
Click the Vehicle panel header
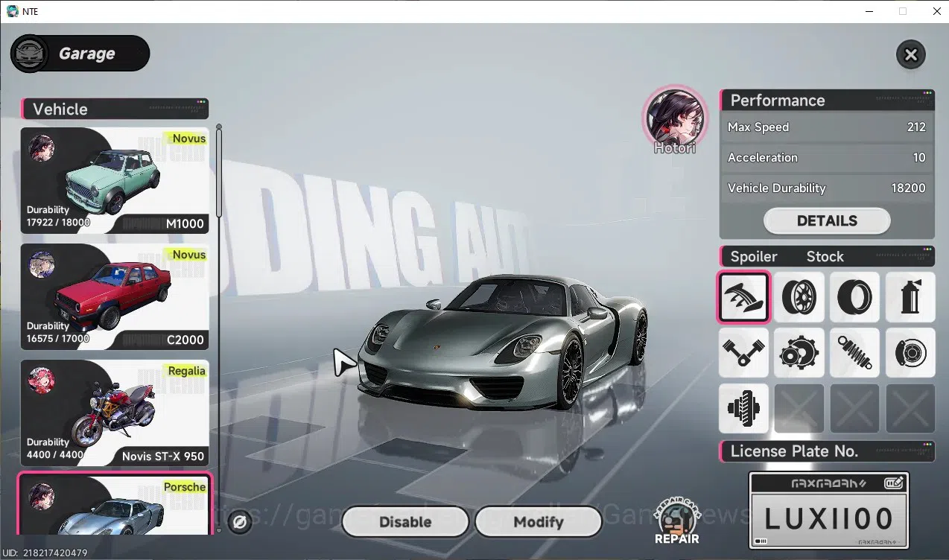click(115, 109)
